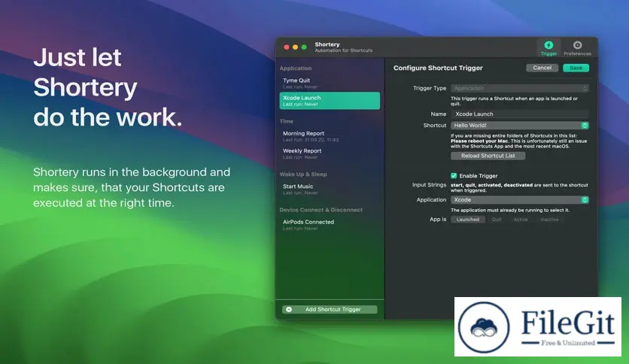
Task: Click the Cancel button
Action: (542, 68)
